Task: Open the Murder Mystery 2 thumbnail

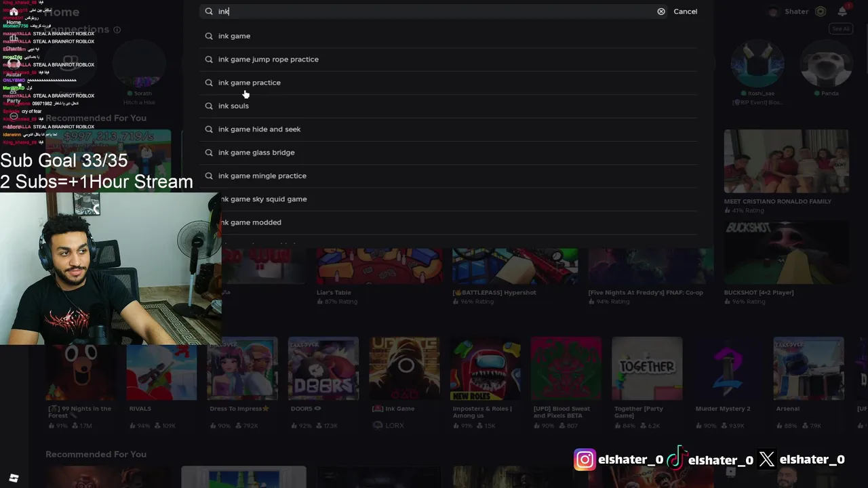Action: tap(728, 369)
